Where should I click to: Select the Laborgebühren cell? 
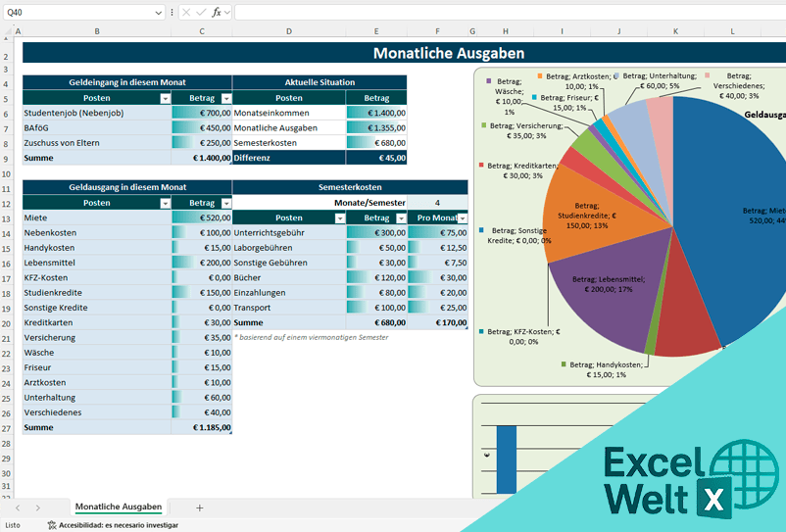click(289, 248)
